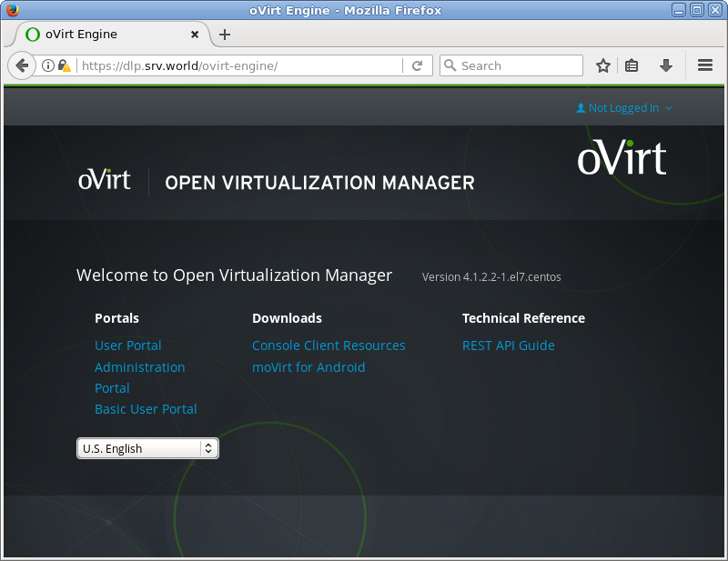Click the oVirt favicon on the browser tab
728x561 pixels.
(x=32, y=35)
